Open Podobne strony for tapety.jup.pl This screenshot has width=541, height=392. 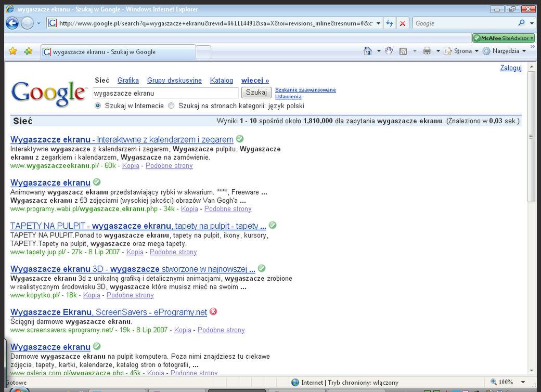click(173, 252)
